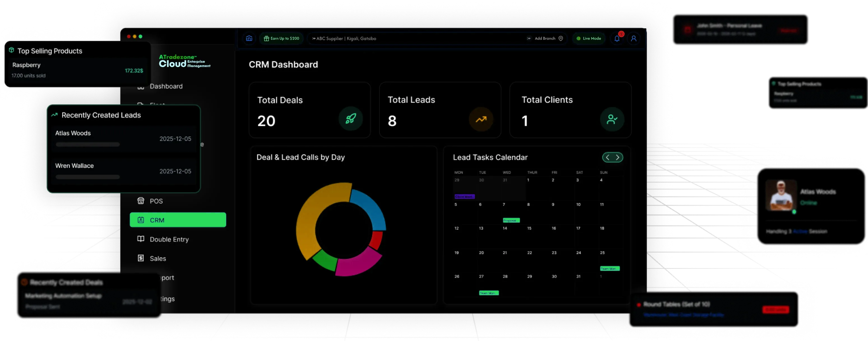This screenshot has height=341, width=868.
Task: Click the progress bar under Atlas Woods lead
Action: 88,144
